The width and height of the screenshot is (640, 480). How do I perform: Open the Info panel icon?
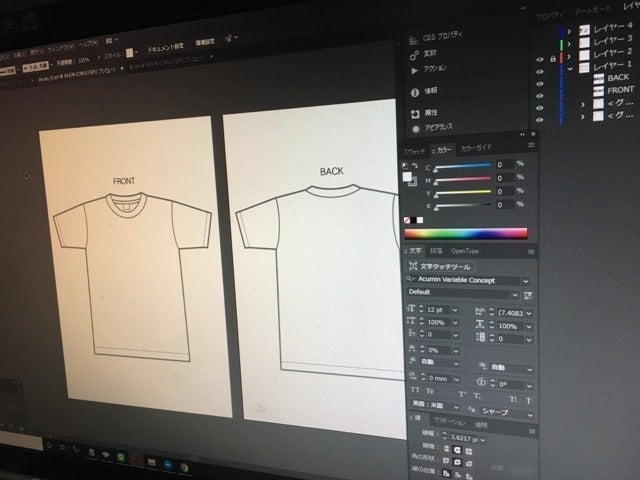(415, 92)
